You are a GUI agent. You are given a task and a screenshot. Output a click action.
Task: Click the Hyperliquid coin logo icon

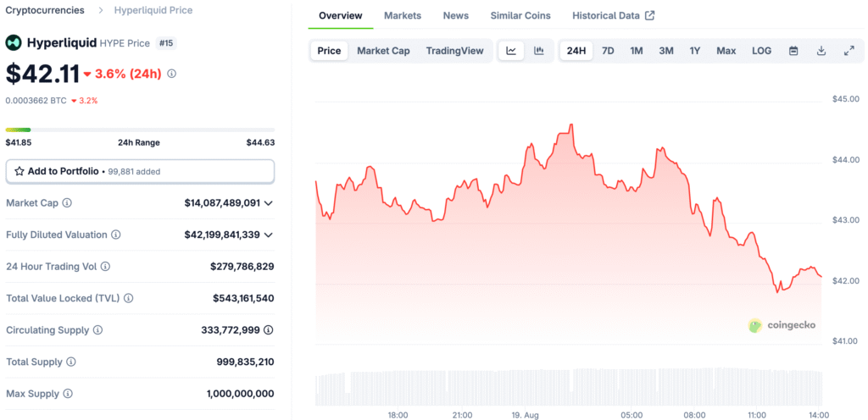14,42
